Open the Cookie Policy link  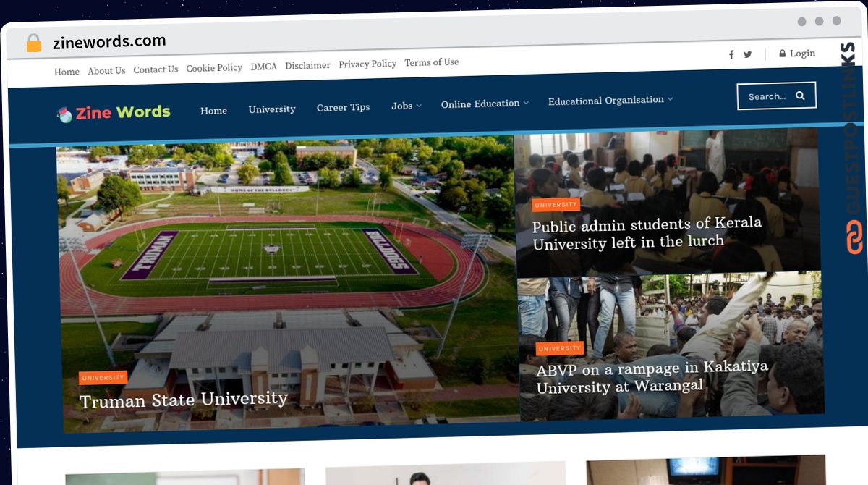pyautogui.click(x=214, y=67)
